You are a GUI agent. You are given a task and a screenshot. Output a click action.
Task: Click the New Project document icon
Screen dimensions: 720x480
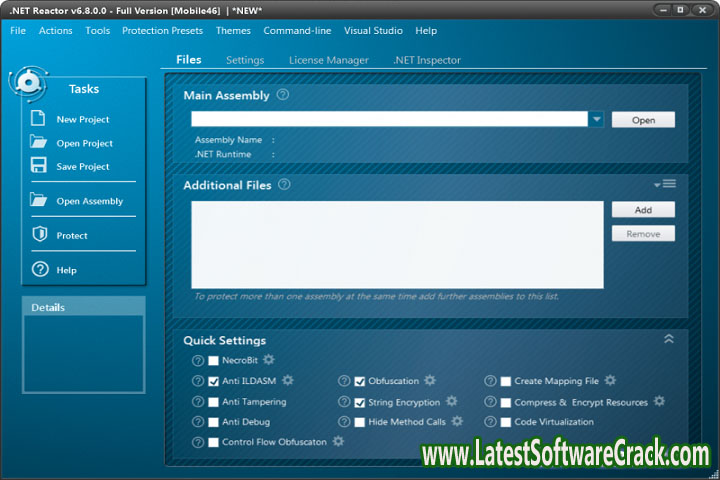tap(39, 118)
